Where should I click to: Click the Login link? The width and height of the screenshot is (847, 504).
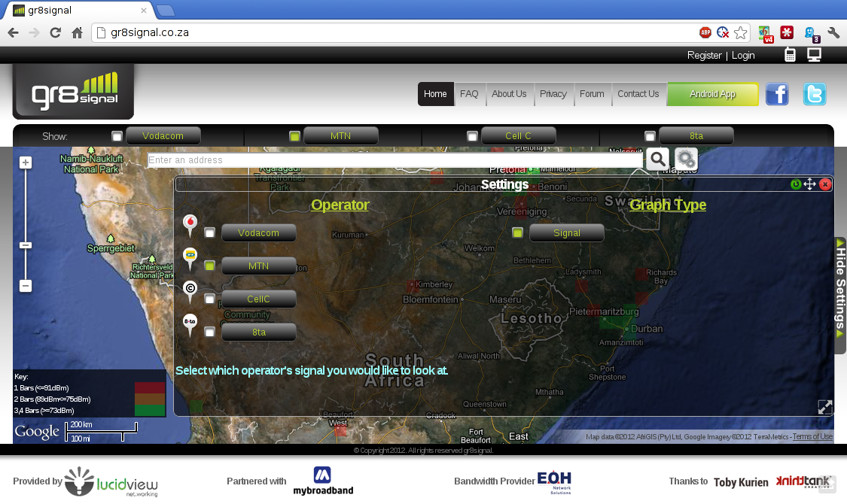(743, 55)
